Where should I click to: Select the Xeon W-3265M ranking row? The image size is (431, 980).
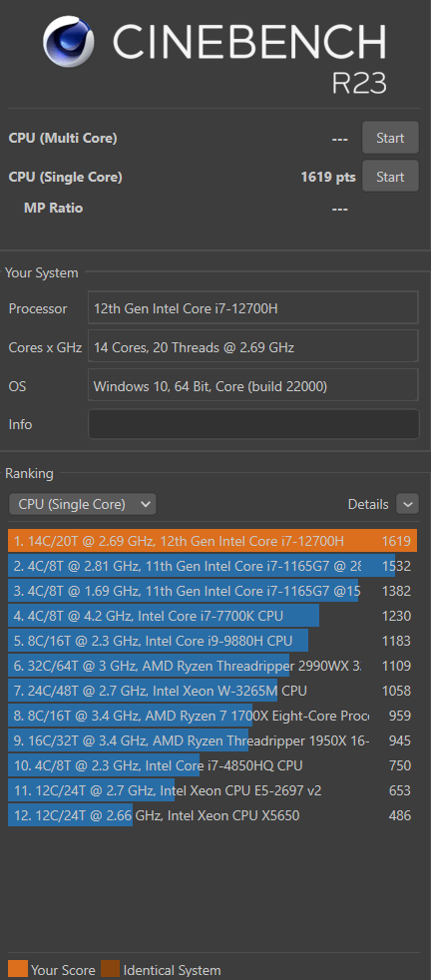tap(213, 691)
